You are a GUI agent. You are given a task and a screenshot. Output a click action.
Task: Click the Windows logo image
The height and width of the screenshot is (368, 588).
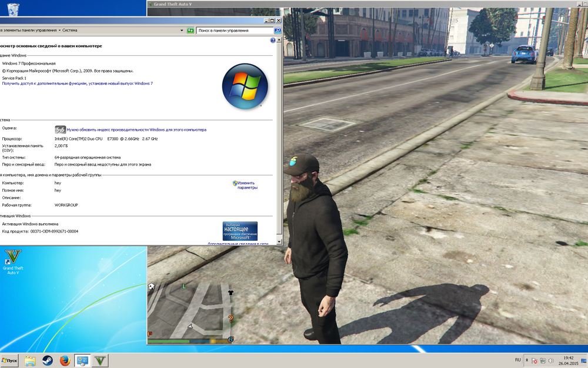pyautogui.click(x=245, y=86)
